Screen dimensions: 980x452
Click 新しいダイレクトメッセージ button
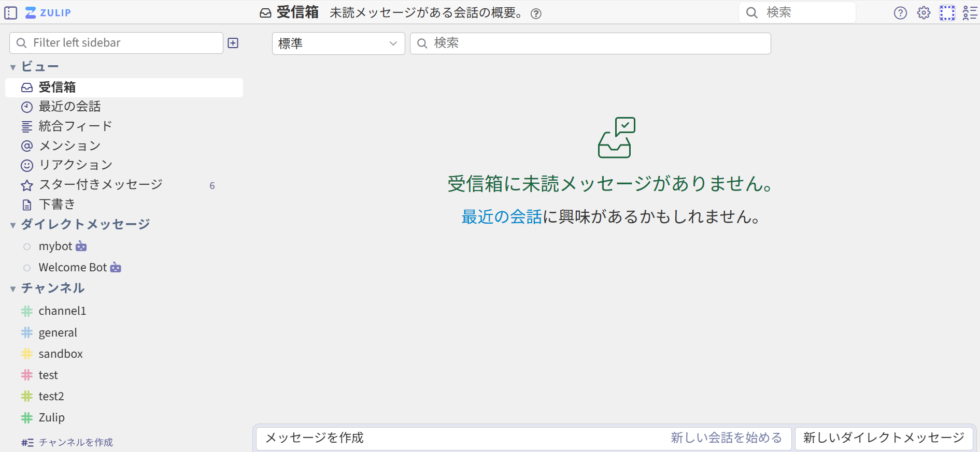[884, 438]
